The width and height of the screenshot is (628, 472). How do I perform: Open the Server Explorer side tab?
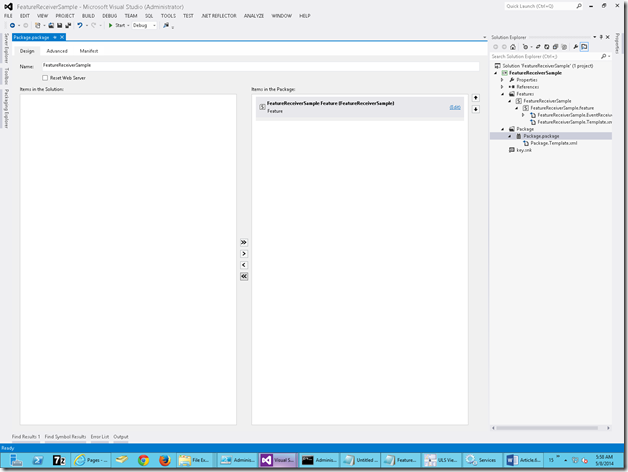click(x=6, y=48)
